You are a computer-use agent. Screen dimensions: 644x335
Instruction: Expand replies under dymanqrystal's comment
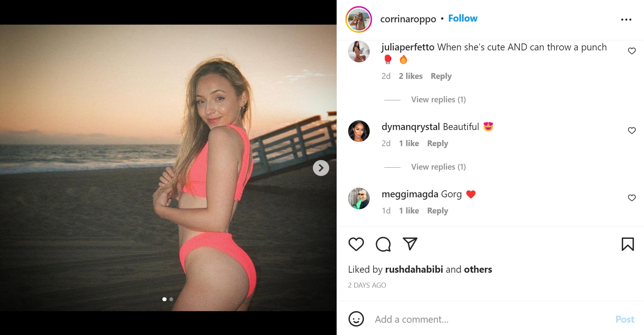click(x=438, y=167)
